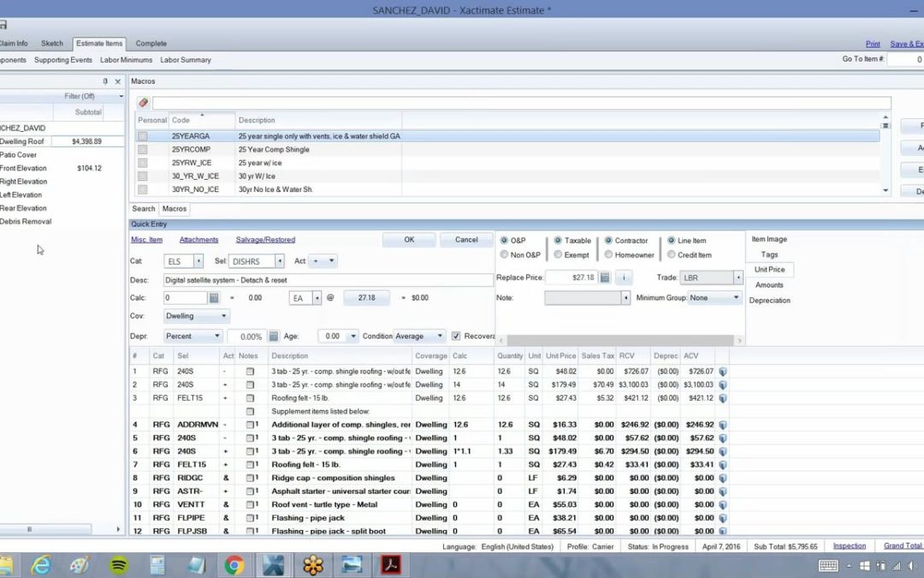This screenshot has width=924, height=578.
Task: Select the Homeowner radio button
Action: tap(608, 255)
